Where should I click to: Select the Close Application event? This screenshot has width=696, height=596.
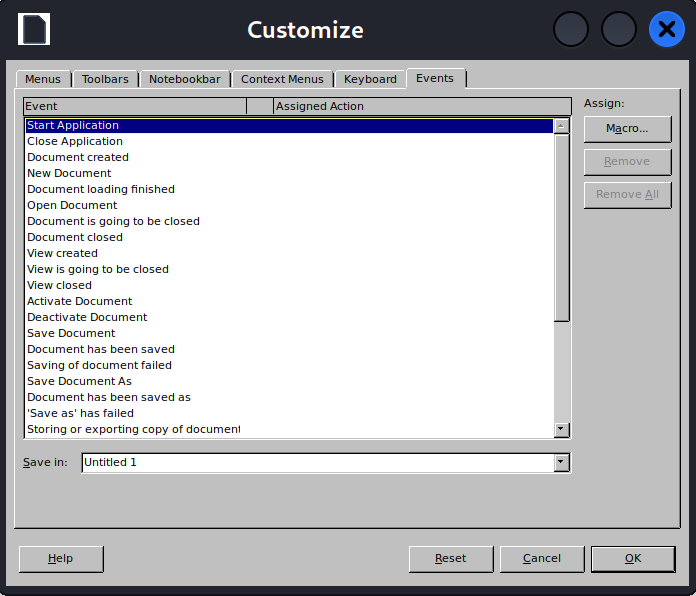tap(75, 141)
